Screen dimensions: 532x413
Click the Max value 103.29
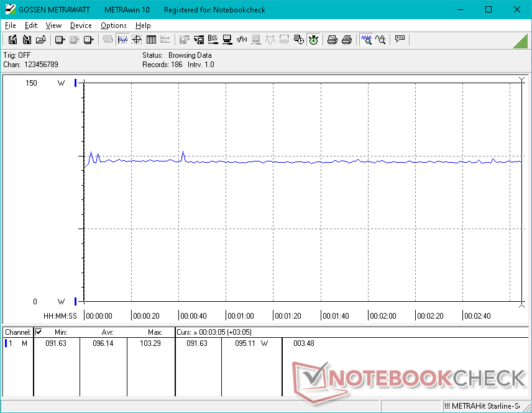pyautogui.click(x=150, y=343)
